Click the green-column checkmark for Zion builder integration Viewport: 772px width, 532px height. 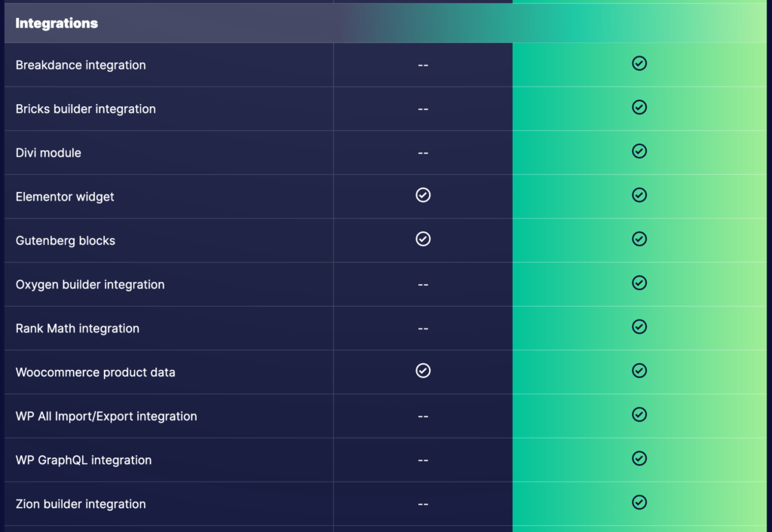pos(639,502)
